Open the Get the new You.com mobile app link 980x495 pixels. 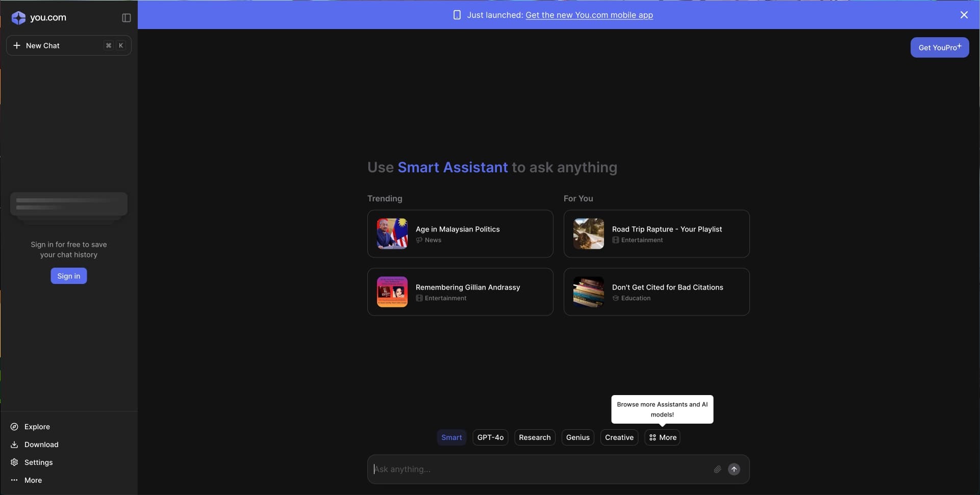pyautogui.click(x=589, y=15)
